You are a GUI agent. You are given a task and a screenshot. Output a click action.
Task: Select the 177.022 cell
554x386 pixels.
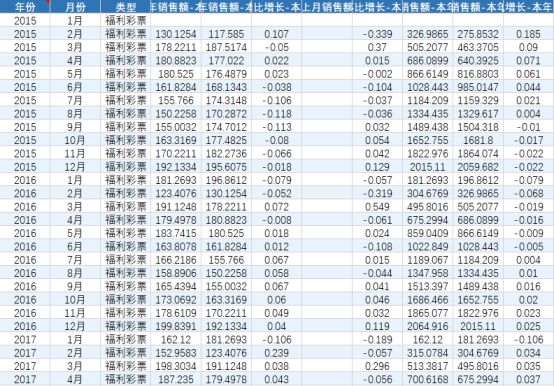[226, 61]
